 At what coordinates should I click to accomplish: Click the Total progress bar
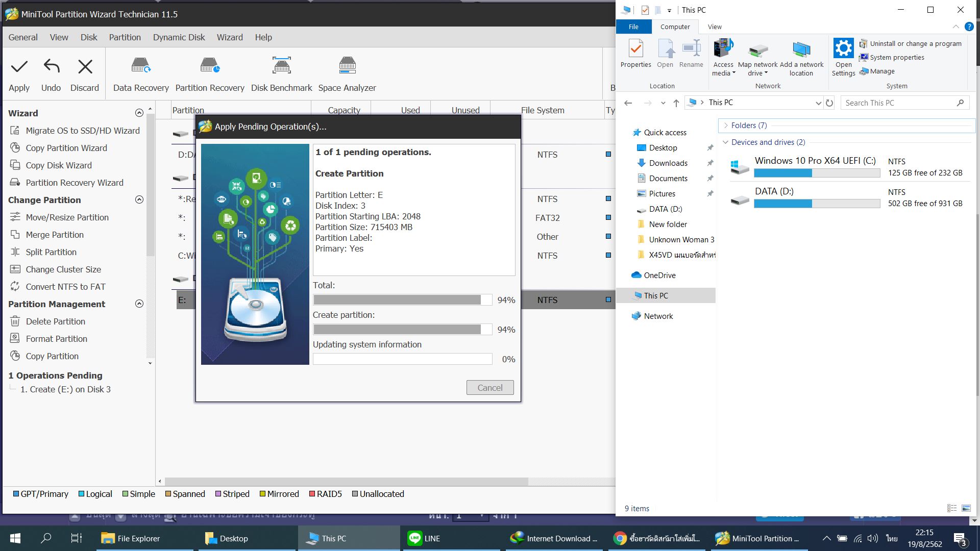click(x=402, y=300)
